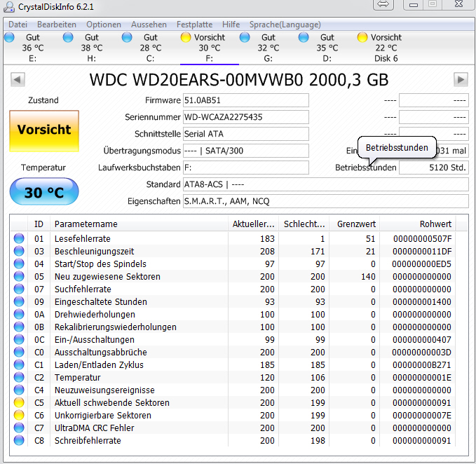Open the Hilfe menu

pos(231,25)
